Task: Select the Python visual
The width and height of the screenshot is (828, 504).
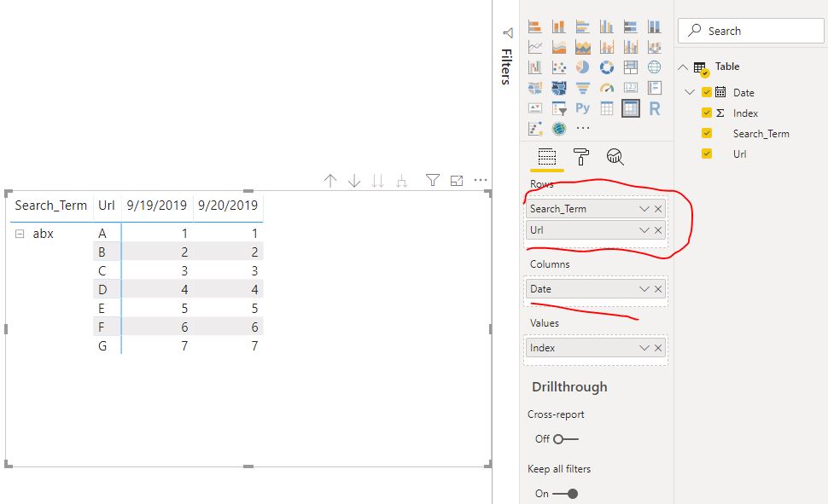Action: [582, 108]
